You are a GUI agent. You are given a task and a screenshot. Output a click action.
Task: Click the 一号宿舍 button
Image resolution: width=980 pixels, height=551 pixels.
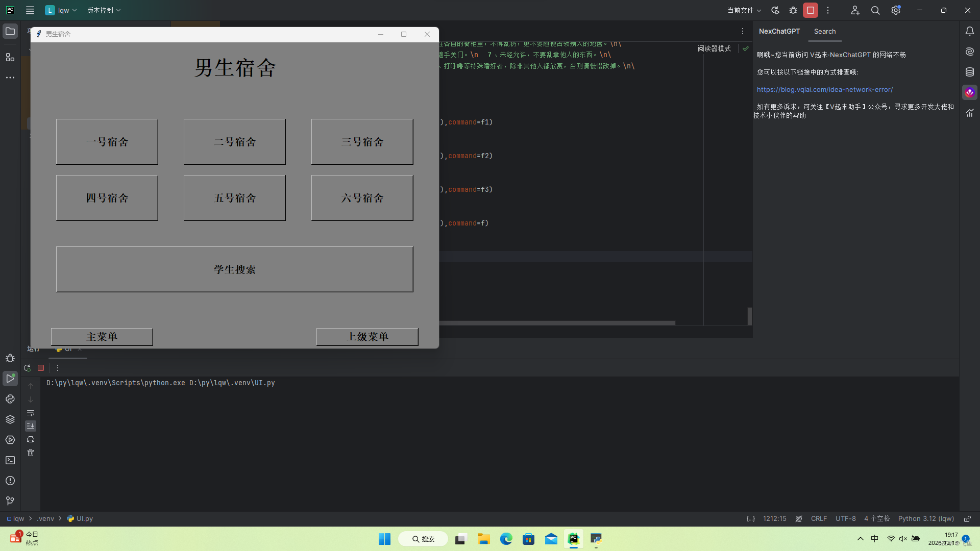(107, 142)
